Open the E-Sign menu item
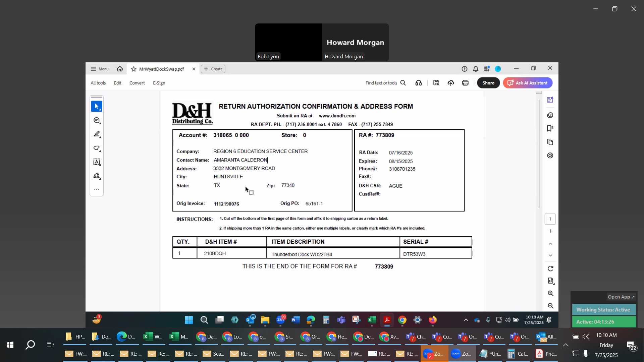 coord(159,83)
